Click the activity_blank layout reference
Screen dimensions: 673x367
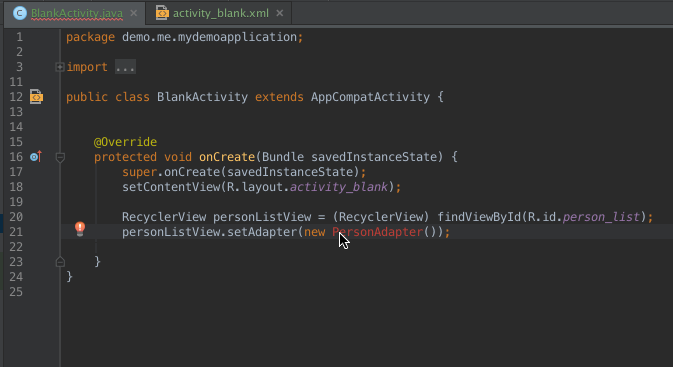(339, 187)
